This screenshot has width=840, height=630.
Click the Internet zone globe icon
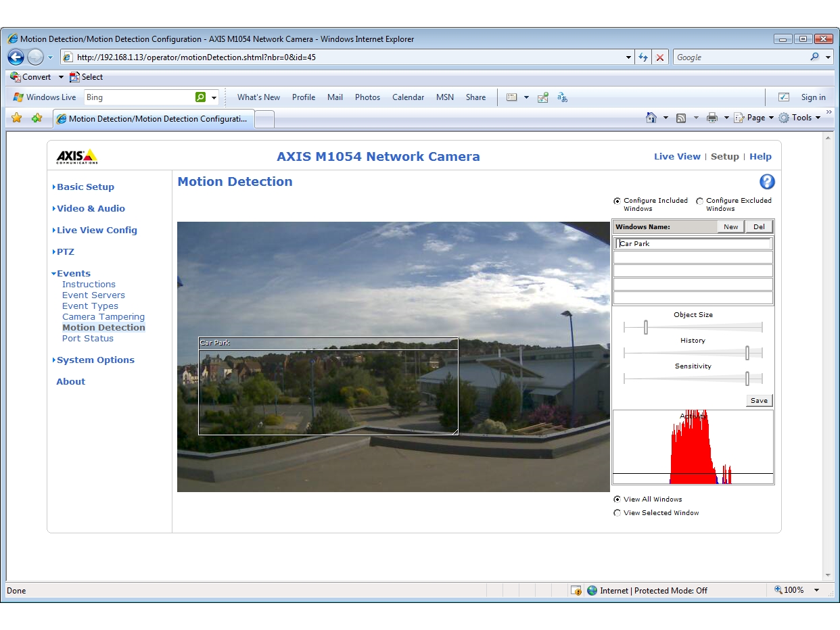click(x=592, y=590)
